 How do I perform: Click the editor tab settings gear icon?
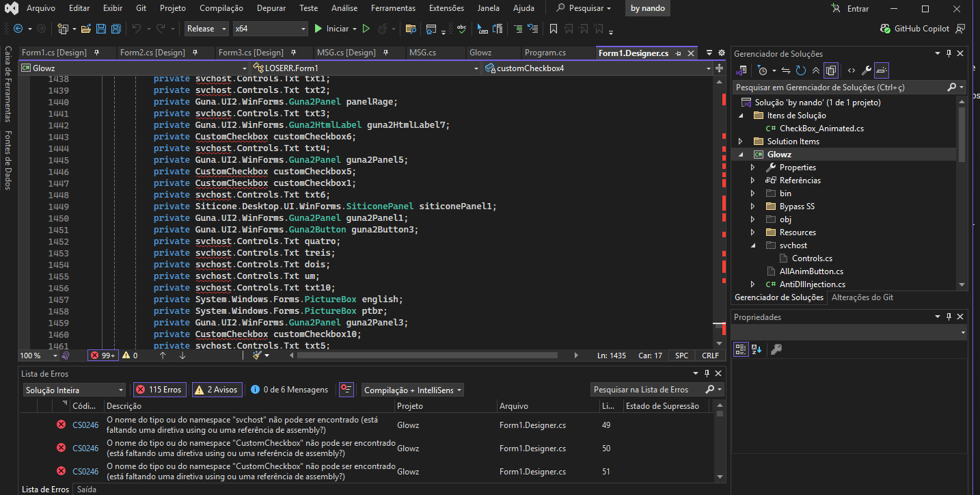point(720,53)
